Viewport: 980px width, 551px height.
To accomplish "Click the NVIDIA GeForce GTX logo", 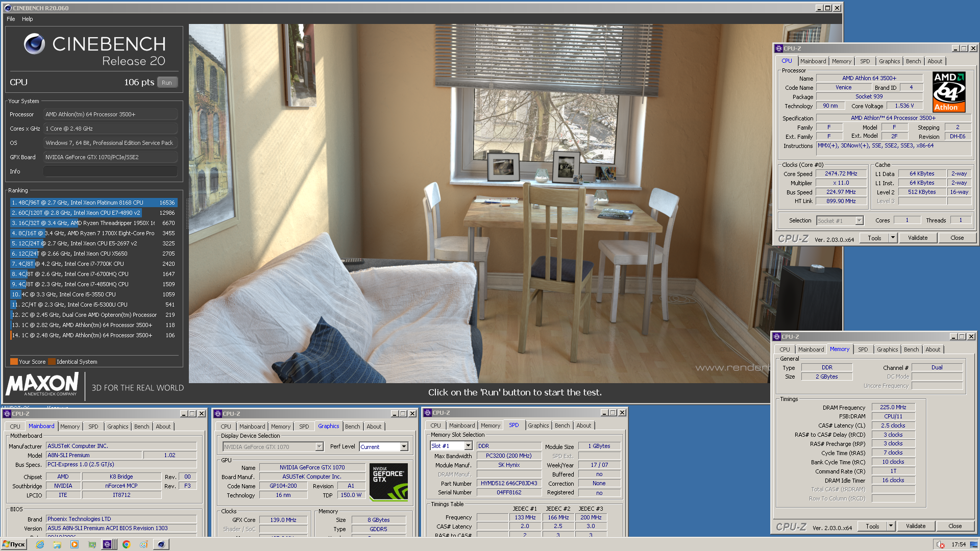I will [x=388, y=482].
